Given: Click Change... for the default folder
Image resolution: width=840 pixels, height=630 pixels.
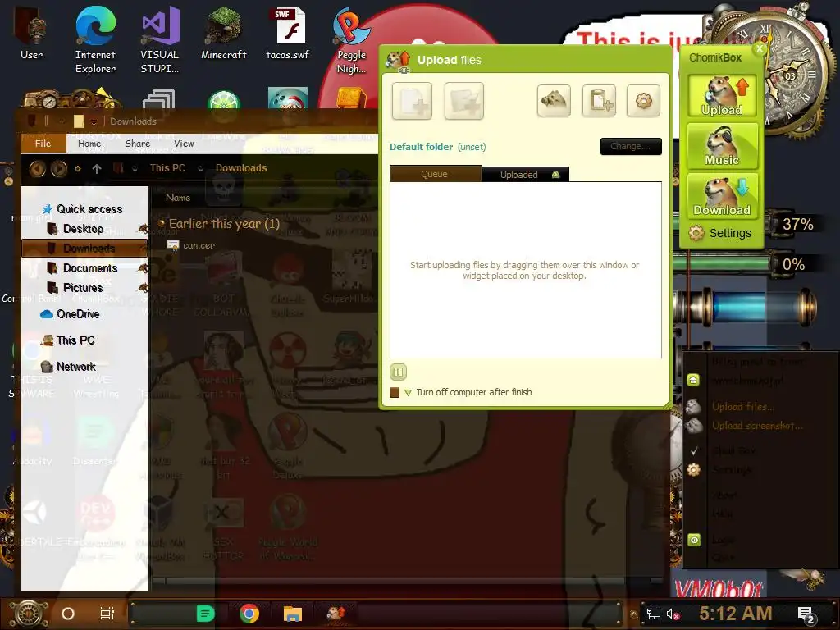Looking at the screenshot, I should [x=631, y=146].
